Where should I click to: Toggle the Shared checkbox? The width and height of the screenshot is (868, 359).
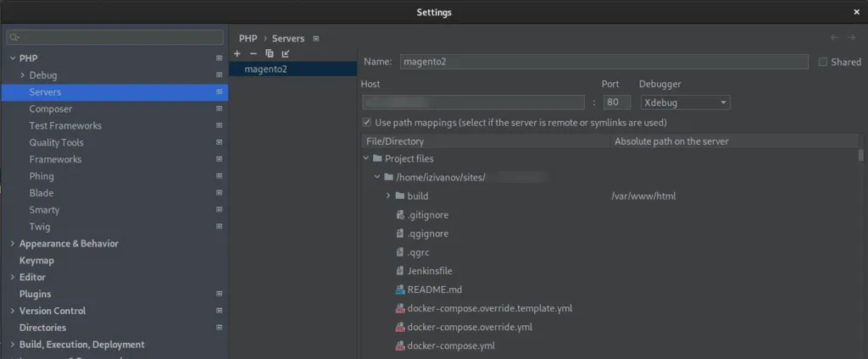coord(823,62)
